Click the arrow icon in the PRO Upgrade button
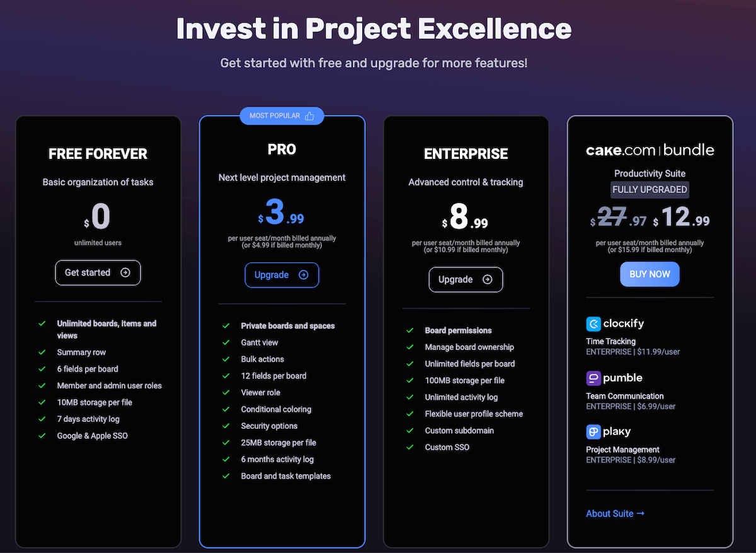This screenshot has height=553, width=756. coord(304,275)
